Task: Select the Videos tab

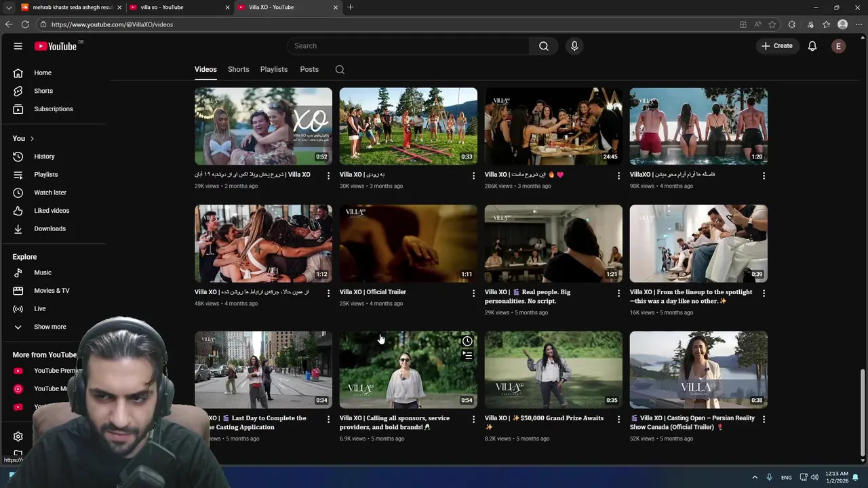Action: 205,69
